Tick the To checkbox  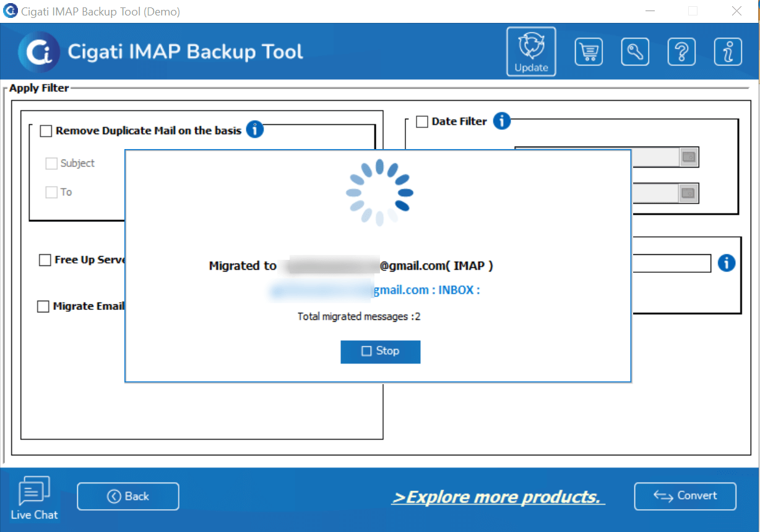coord(51,192)
